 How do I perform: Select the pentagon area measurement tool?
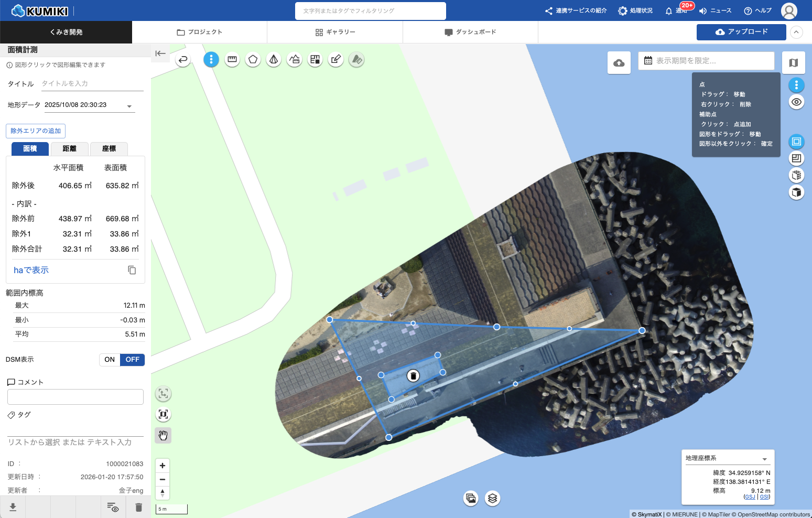pyautogui.click(x=253, y=60)
